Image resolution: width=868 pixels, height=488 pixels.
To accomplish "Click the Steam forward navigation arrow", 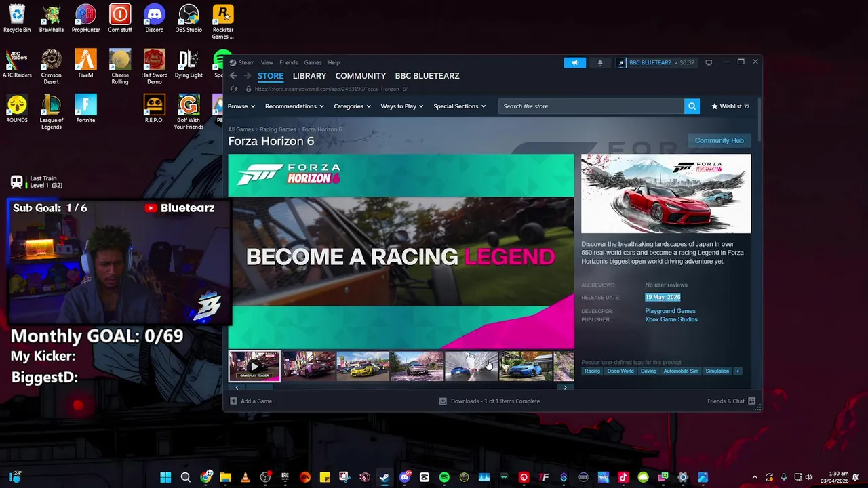I will point(248,76).
